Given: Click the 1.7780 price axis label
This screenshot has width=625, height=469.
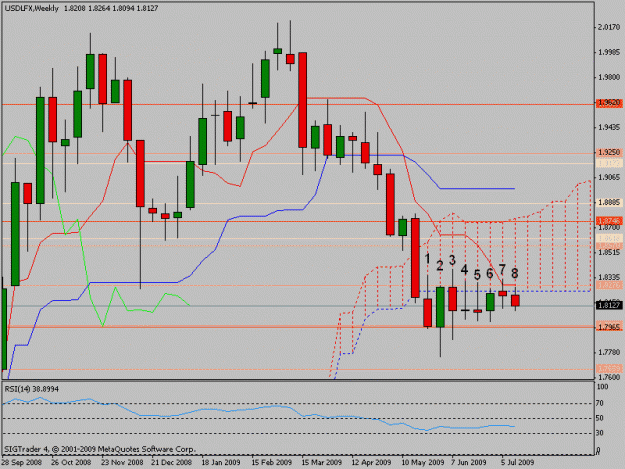Looking at the screenshot, I should point(609,352).
